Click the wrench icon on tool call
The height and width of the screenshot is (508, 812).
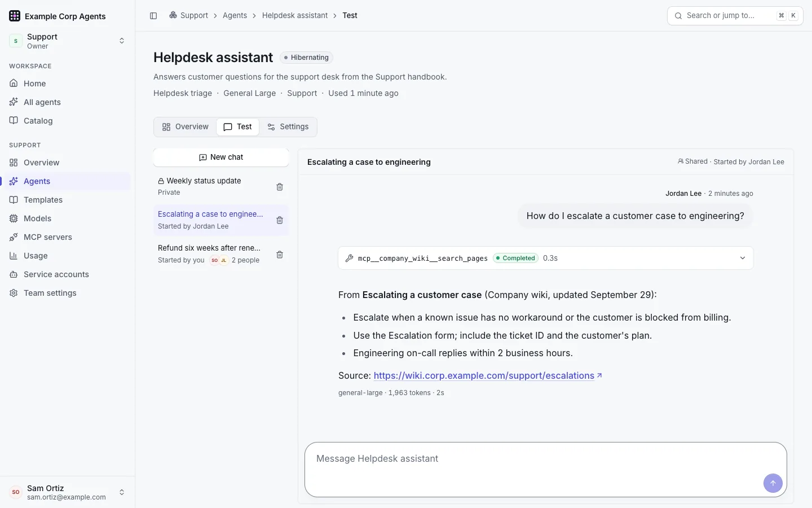point(350,259)
